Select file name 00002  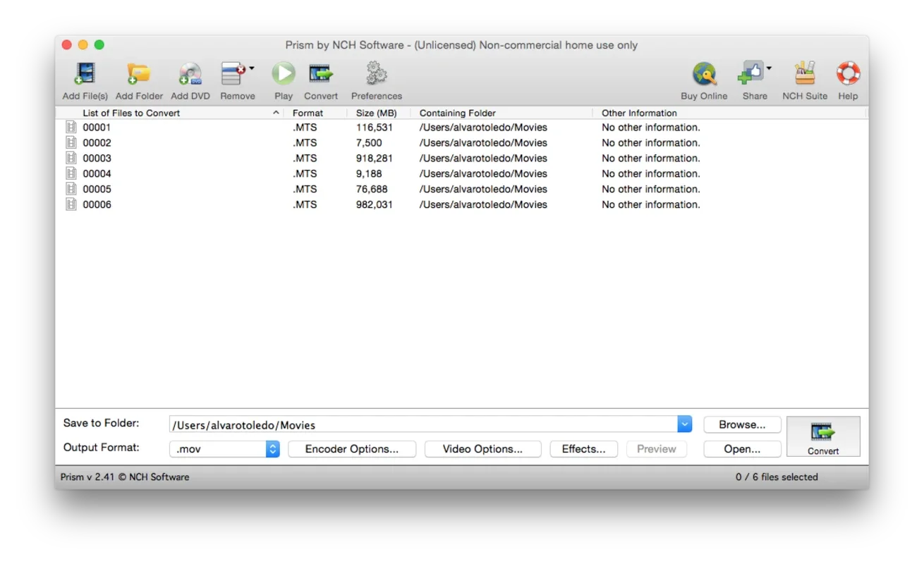[97, 143]
